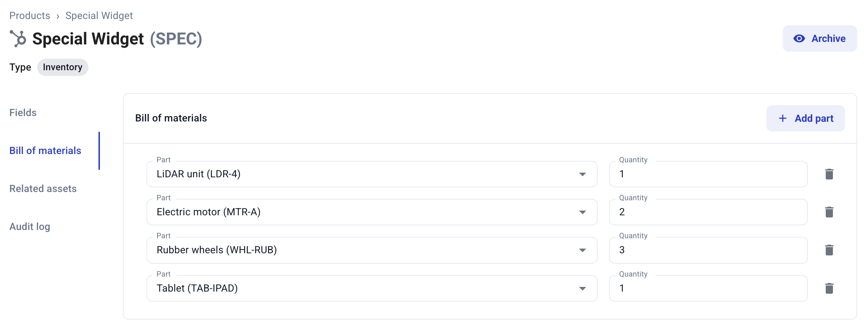Open the LiDAR unit part dropdown
The height and width of the screenshot is (336, 868).
[582, 174]
